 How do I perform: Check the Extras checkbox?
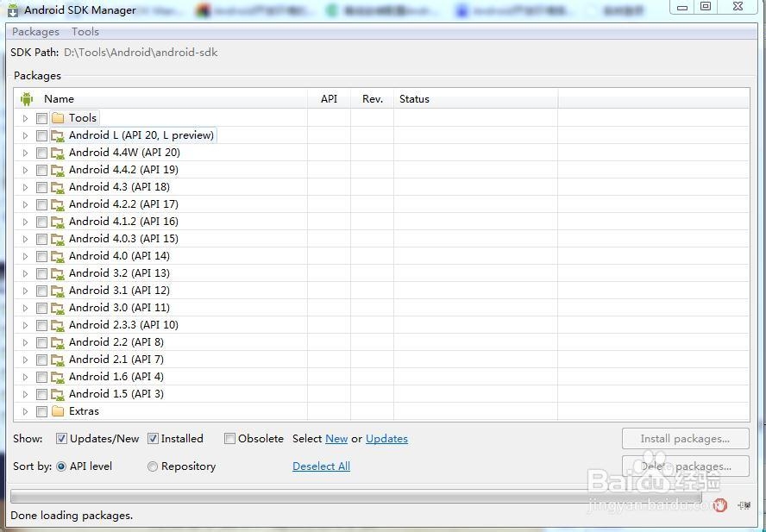(41, 412)
